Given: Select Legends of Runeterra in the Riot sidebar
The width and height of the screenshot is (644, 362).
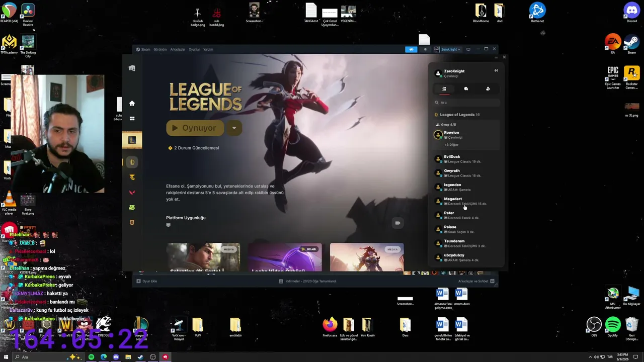Looking at the screenshot, I should tap(132, 222).
